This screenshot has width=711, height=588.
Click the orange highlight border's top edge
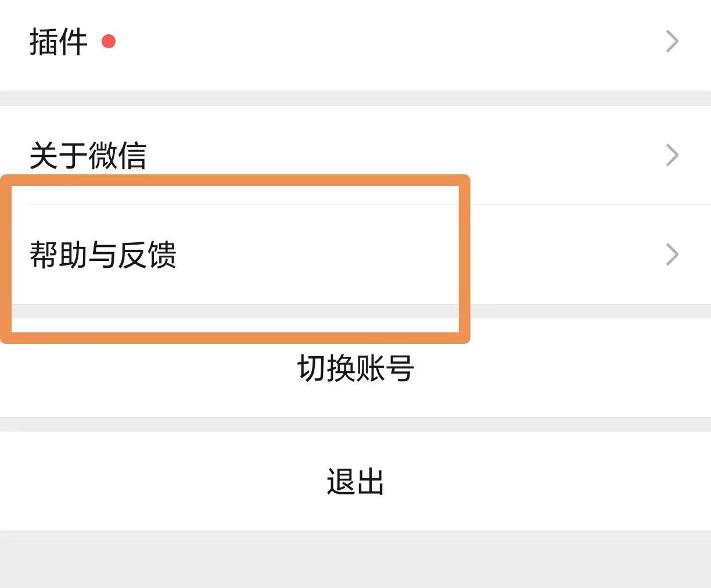(x=235, y=180)
